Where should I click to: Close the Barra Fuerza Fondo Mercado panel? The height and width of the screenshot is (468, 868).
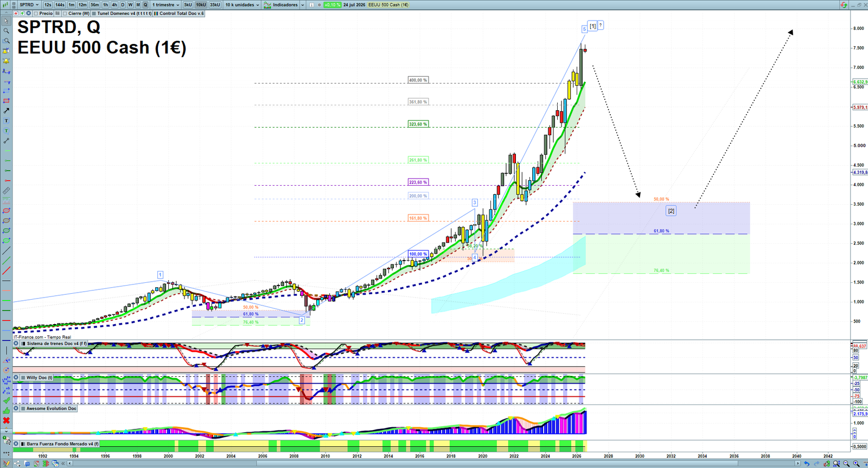(16, 444)
